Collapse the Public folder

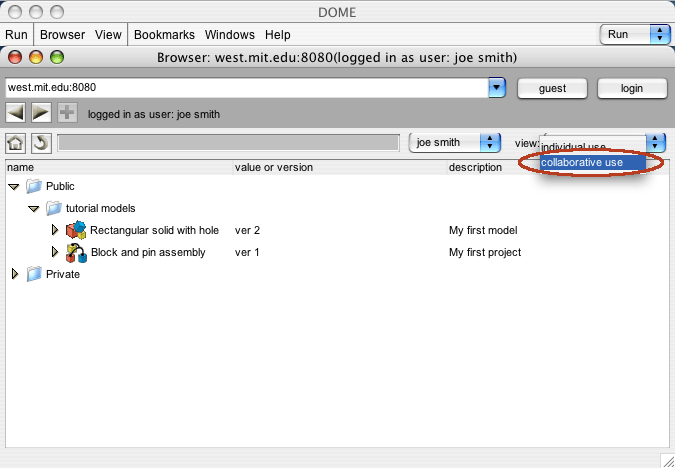pyautogui.click(x=14, y=187)
